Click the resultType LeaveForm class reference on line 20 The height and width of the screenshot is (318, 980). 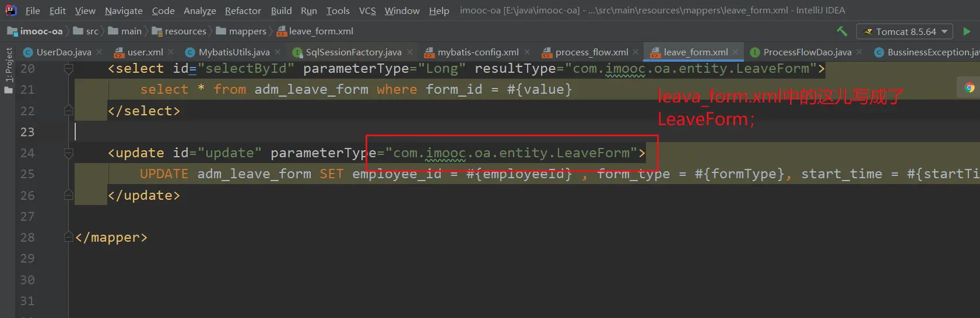(691, 69)
